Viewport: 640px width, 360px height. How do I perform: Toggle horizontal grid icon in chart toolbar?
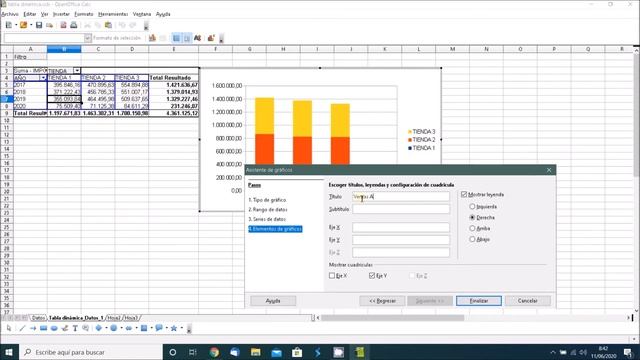tap(176, 38)
